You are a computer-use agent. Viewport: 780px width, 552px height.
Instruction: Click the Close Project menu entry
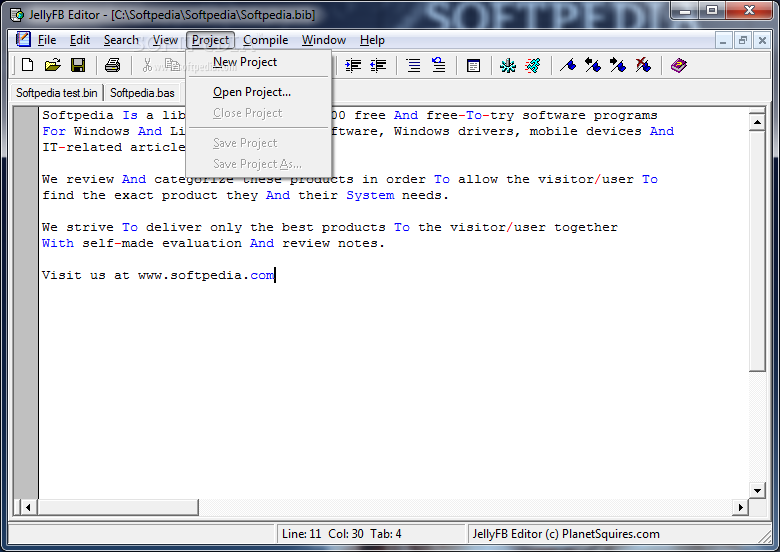tap(258, 113)
